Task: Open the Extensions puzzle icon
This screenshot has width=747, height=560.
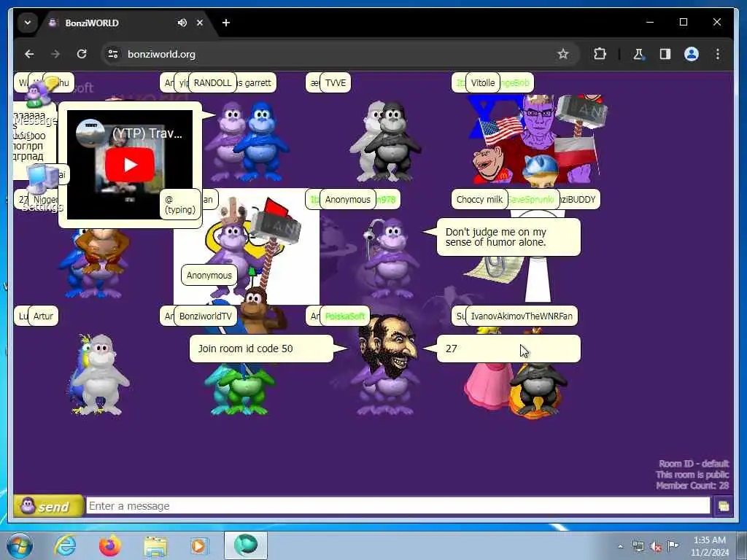Action: (600, 54)
